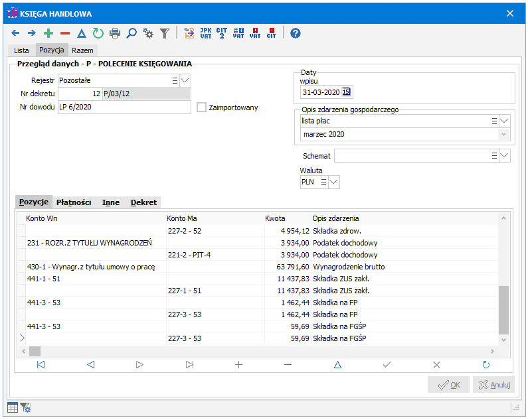
Task: Confirm position with checkmark below grid
Action: click(x=387, y=364)
